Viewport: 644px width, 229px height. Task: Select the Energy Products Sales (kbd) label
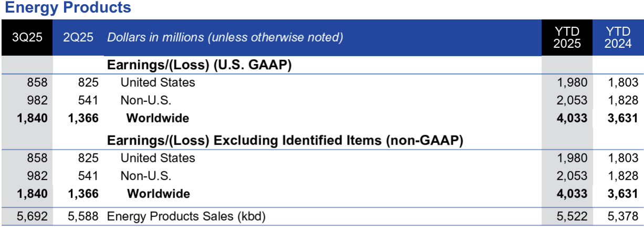[x=186, y=216]
